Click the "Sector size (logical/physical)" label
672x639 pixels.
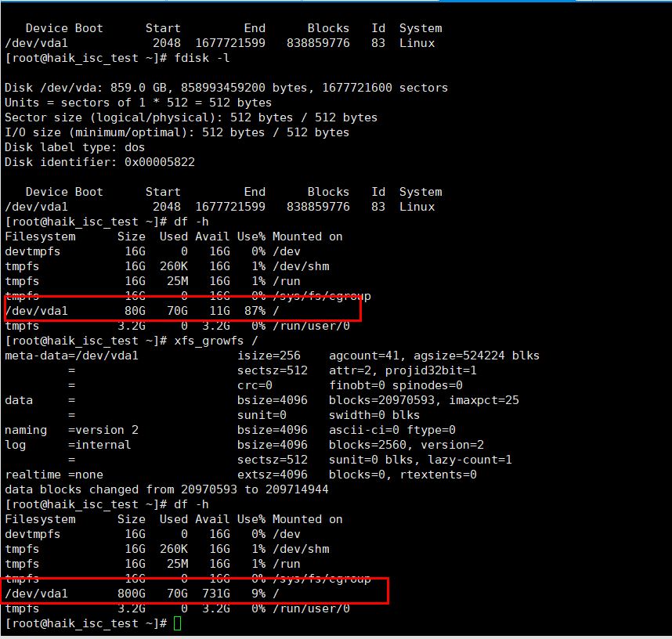click(114, 117)
